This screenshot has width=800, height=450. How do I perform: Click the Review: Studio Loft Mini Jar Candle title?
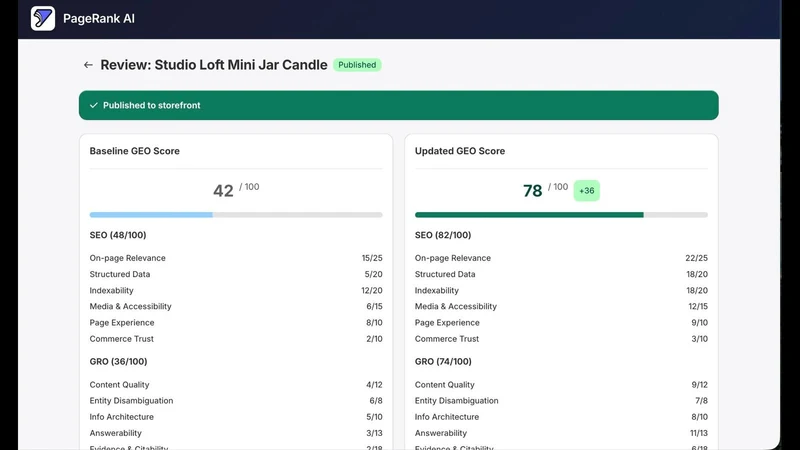(214, 65)
